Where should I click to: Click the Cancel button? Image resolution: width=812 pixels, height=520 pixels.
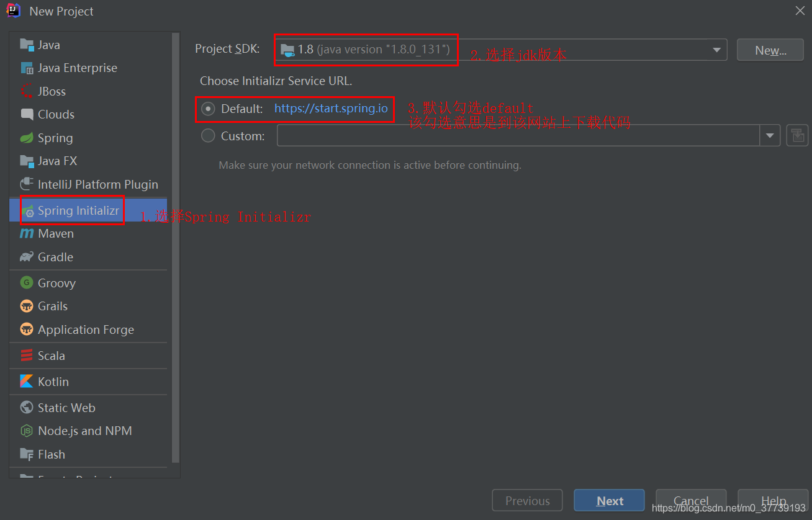pos(691,501)
